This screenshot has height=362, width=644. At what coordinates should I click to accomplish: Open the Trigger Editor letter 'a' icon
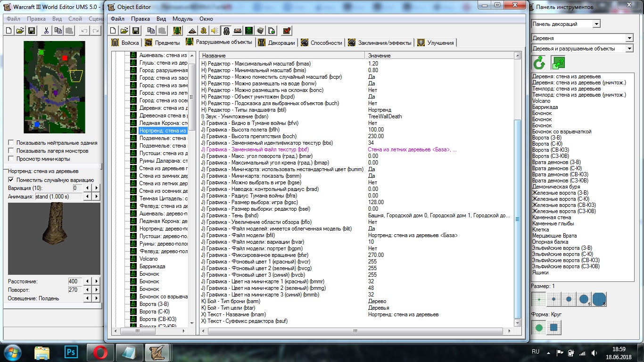click(x=204, y=31)
